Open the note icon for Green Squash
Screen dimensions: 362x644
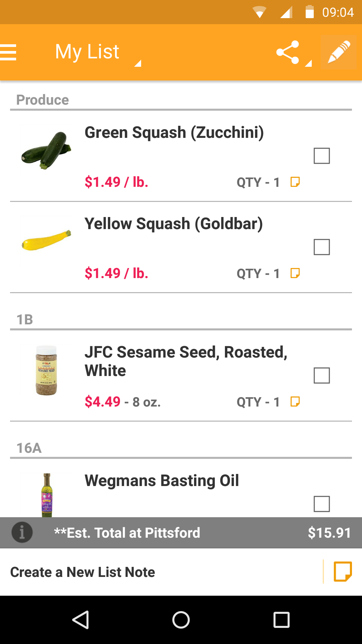(295, 182)
